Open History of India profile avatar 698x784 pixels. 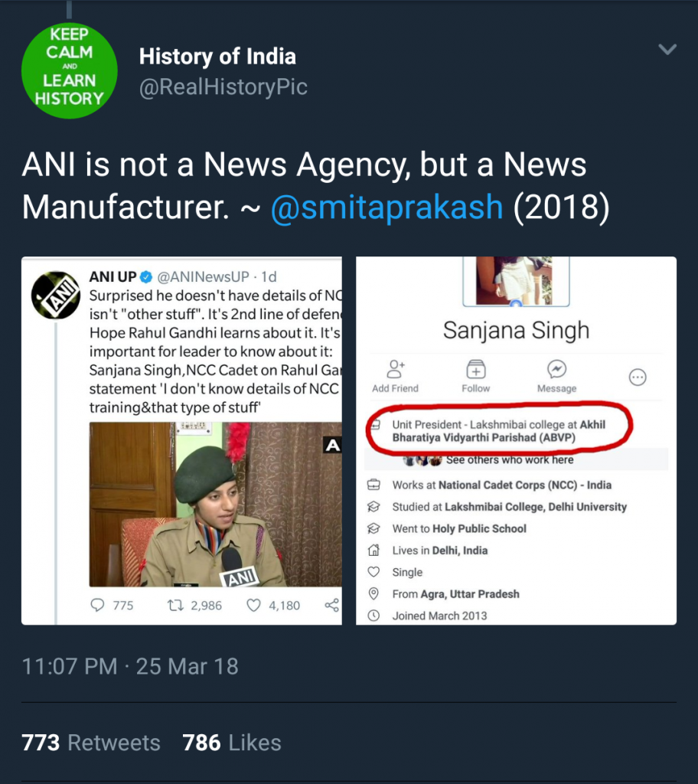(x=70, y=70)
